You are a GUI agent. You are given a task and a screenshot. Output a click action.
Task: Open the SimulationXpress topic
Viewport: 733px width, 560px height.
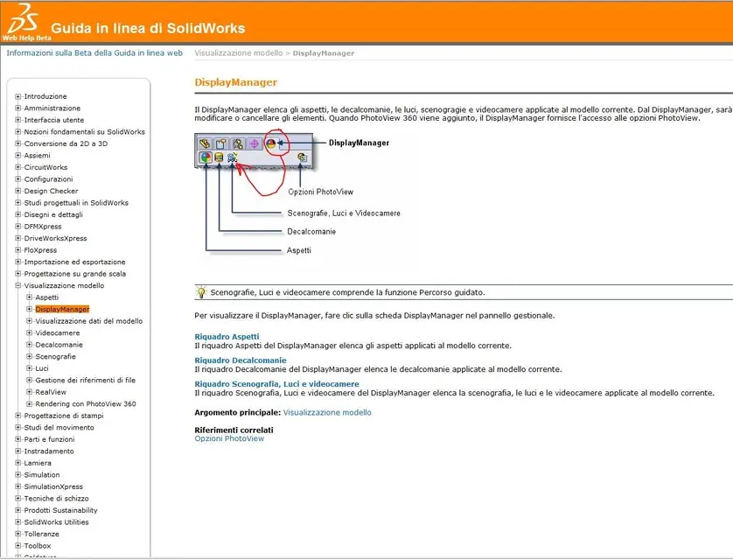pos(53,486)
